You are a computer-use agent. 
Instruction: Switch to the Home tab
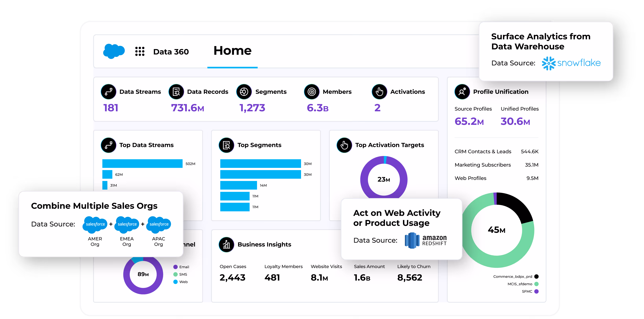coord(232,51)
